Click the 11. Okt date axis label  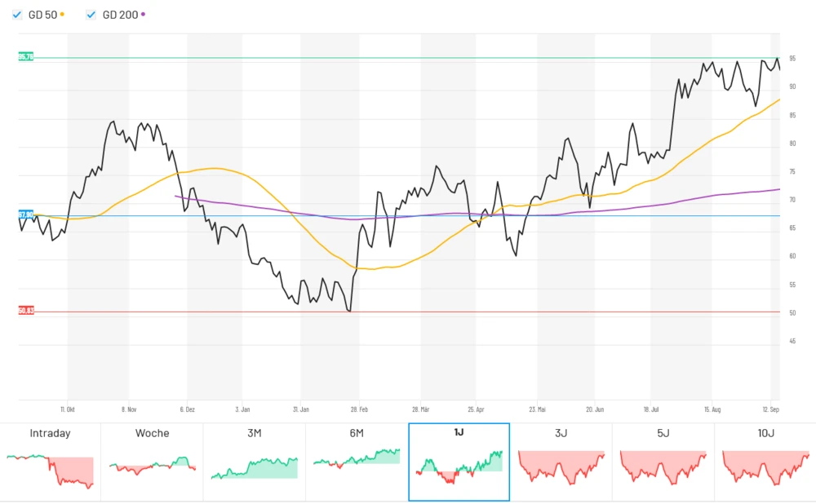68,409
